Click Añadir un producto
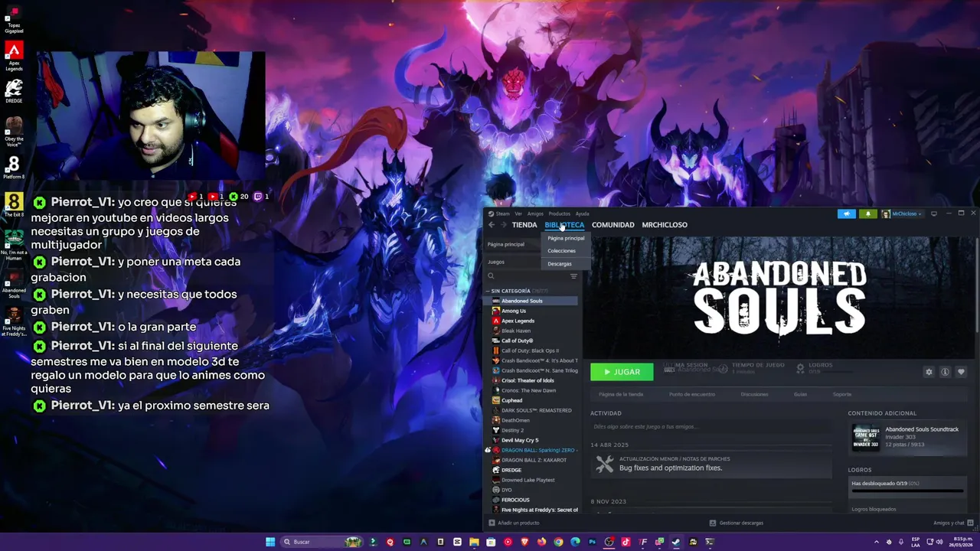Image resolution: width=980 pixels, height=551 pixels. pos(514,523)
